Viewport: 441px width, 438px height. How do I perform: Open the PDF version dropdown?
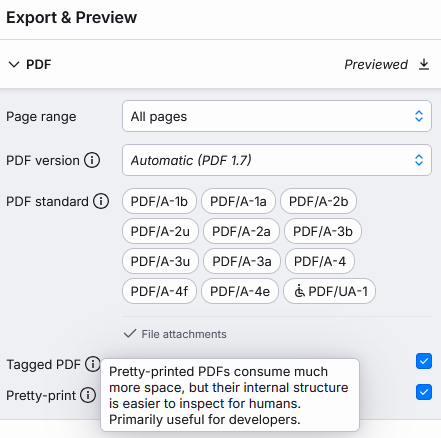point(277,160)
